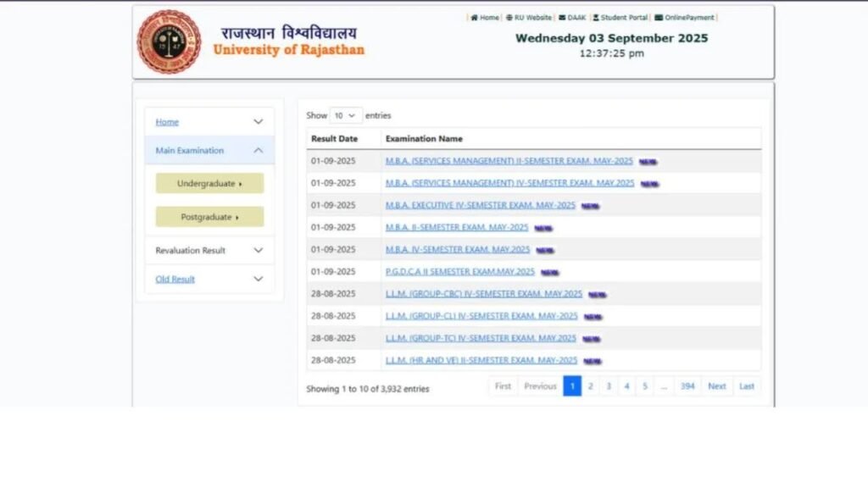Jump to page 394 of results

click(687, 386)
